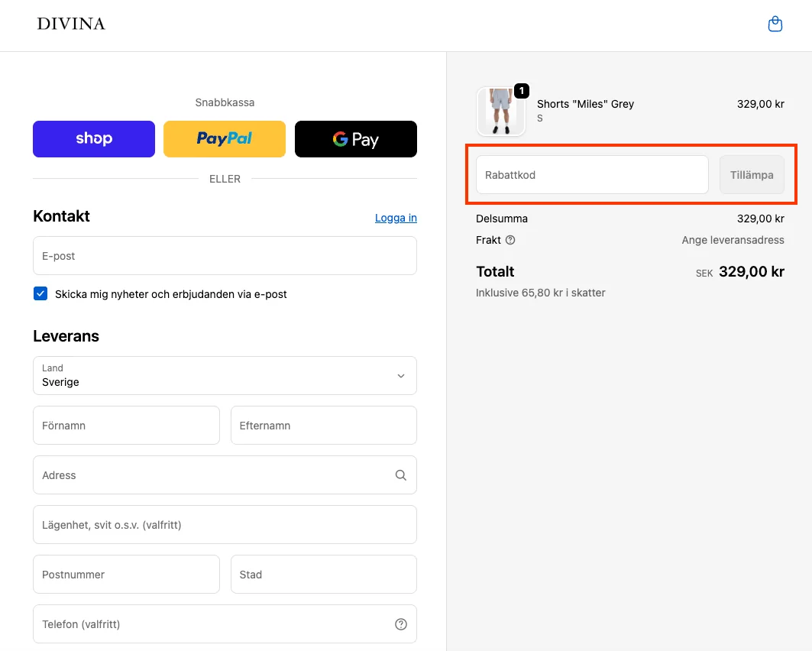
Task: Uncheck the newsletter e-post offers checkbox
Action: click(40, 293)
